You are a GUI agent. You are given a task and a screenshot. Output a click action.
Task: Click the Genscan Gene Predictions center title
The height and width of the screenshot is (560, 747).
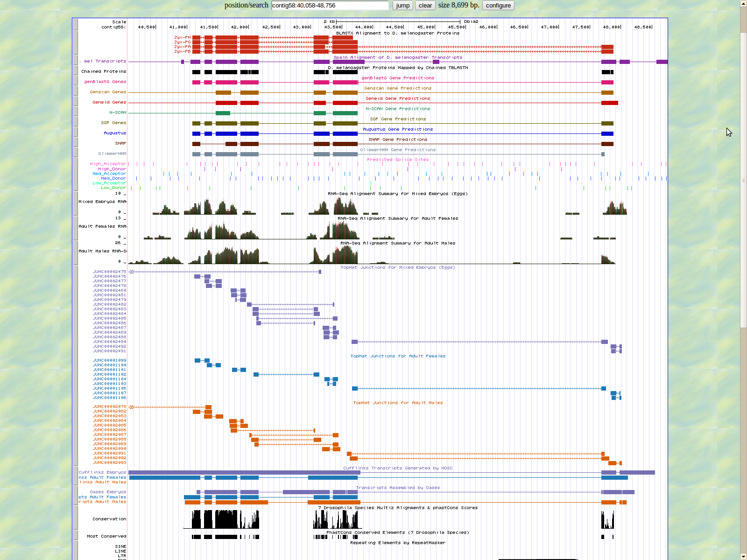tap(398, 88)
